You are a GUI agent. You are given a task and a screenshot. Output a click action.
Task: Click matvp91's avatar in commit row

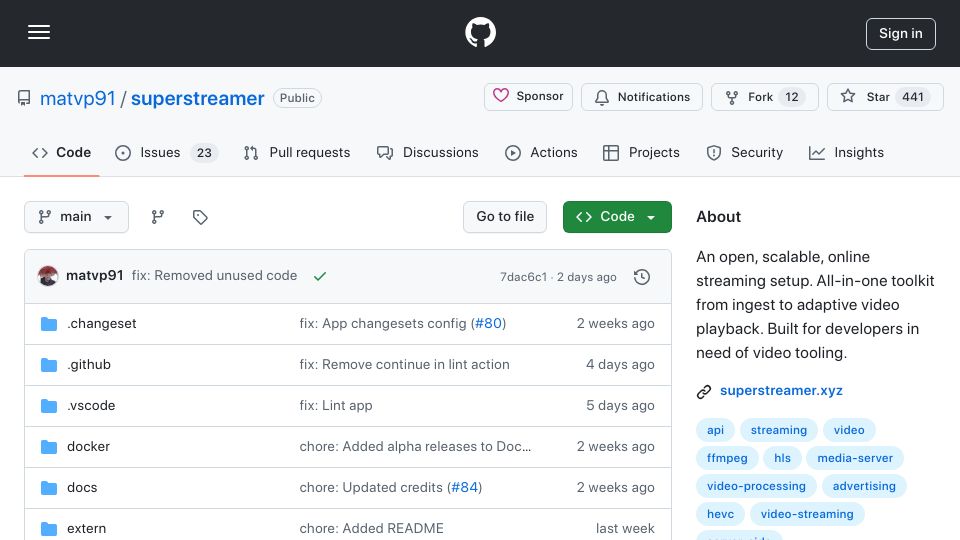(x=48, y=276)
